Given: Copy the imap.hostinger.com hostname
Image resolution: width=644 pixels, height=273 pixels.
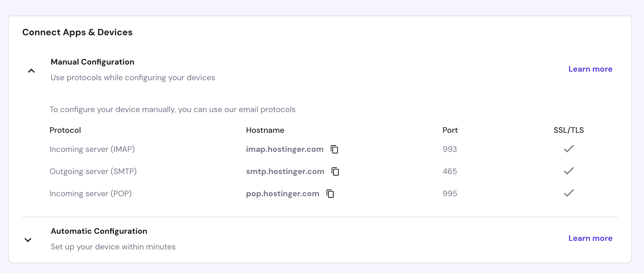Looking at the screenshot, I should [x=335, y=149].
